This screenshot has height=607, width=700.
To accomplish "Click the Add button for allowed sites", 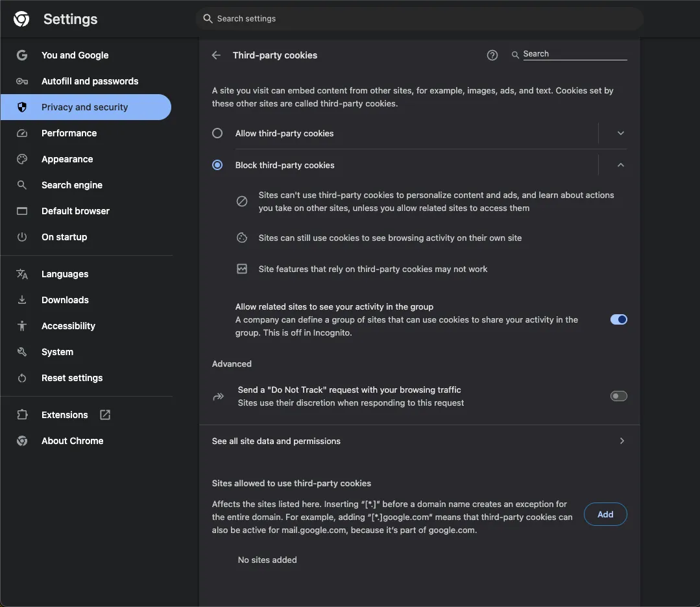I will (x=605, y=514).
